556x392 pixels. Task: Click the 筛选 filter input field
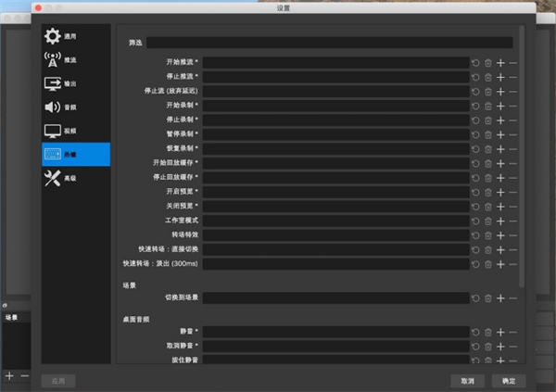click(x=329, y=43)
